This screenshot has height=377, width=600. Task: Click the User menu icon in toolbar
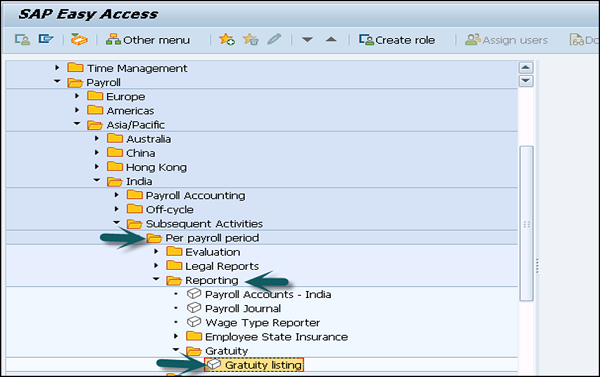point(22,39)
